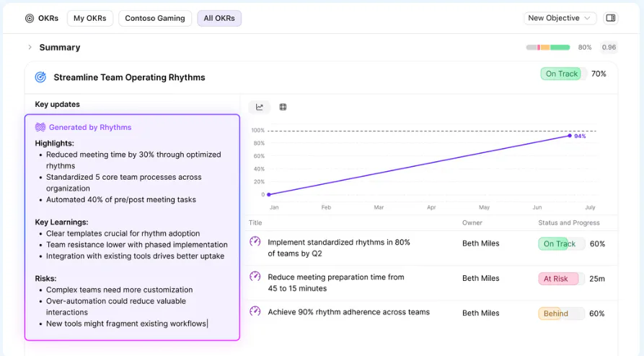Click the OKRs heading label
Screen dimensions: 644x356
48,18
